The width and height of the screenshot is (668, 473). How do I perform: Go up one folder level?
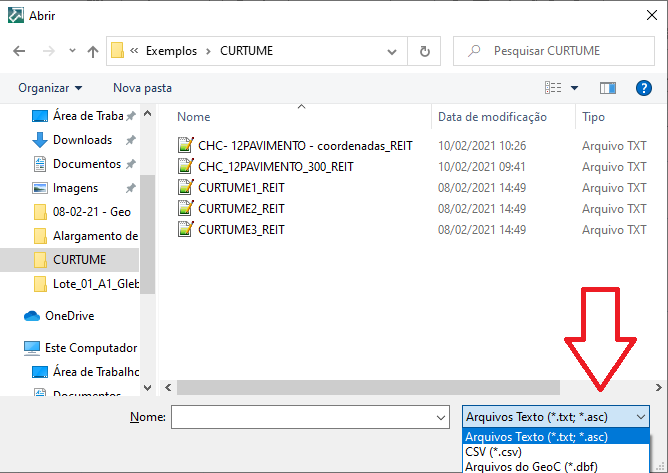pyautogui.click(x=93, y=51)
